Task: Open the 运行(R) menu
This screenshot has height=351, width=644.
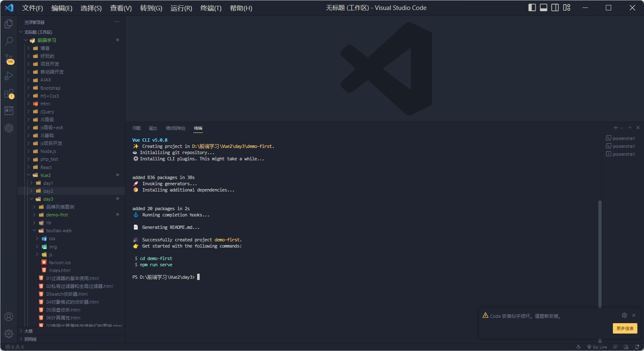Action: point(181,7)
